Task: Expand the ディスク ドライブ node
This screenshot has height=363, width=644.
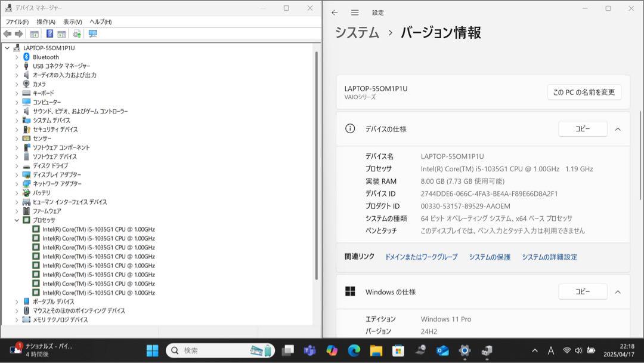Action: point(17,165)
